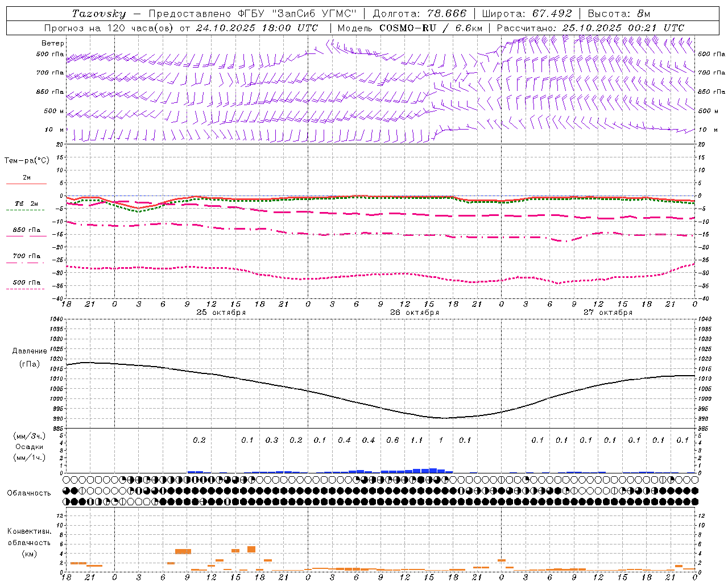Click the "Прогноз на 120 часа(ов)" forecast text
Viewport: 728px width, 582px height.
coord(108,28)
